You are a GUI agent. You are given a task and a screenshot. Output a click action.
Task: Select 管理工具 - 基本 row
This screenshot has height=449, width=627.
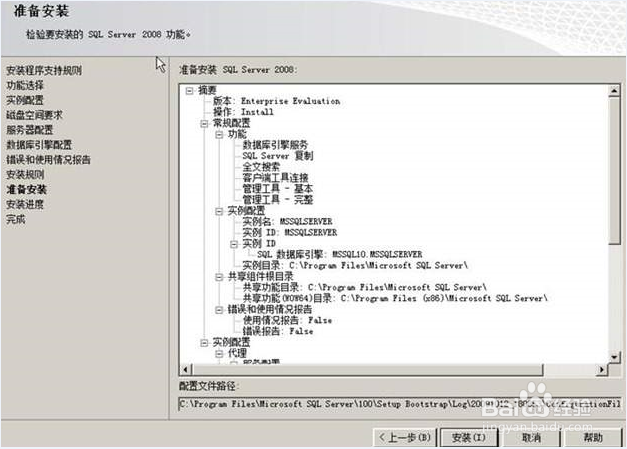pos(278,189)
